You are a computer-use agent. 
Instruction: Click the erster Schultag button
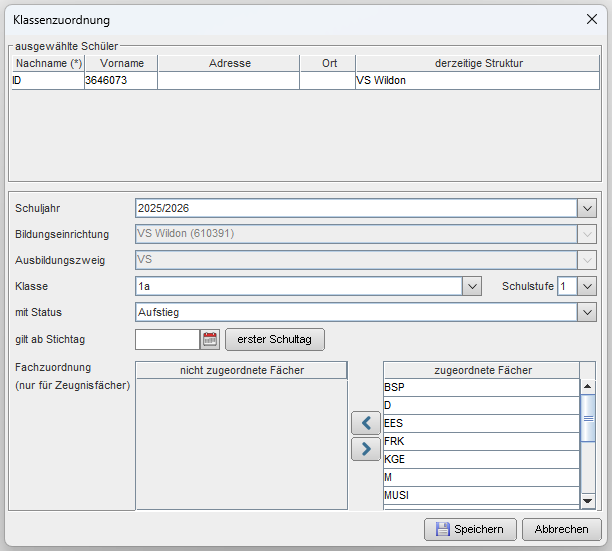pos(275,339)
